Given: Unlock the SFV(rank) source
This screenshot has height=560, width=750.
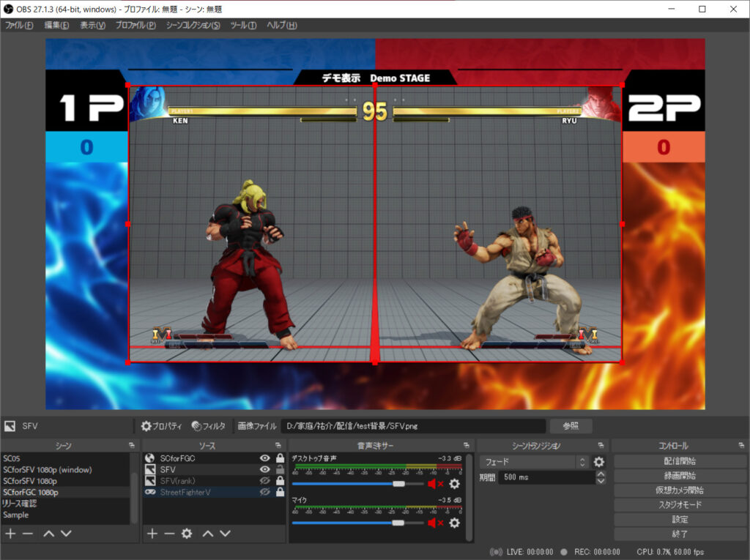Looking at the screenshot, I should tap(281, 481).
